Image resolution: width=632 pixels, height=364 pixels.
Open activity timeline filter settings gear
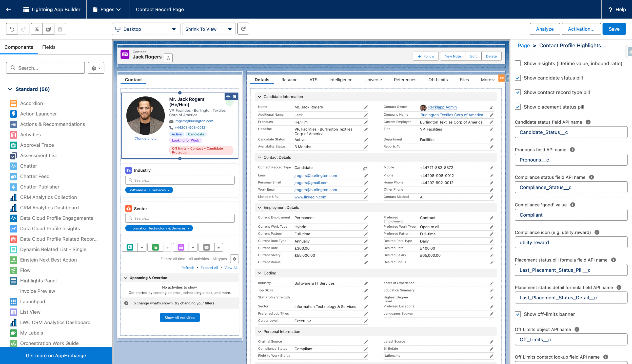pyautogui.click(x=235, y=259)
